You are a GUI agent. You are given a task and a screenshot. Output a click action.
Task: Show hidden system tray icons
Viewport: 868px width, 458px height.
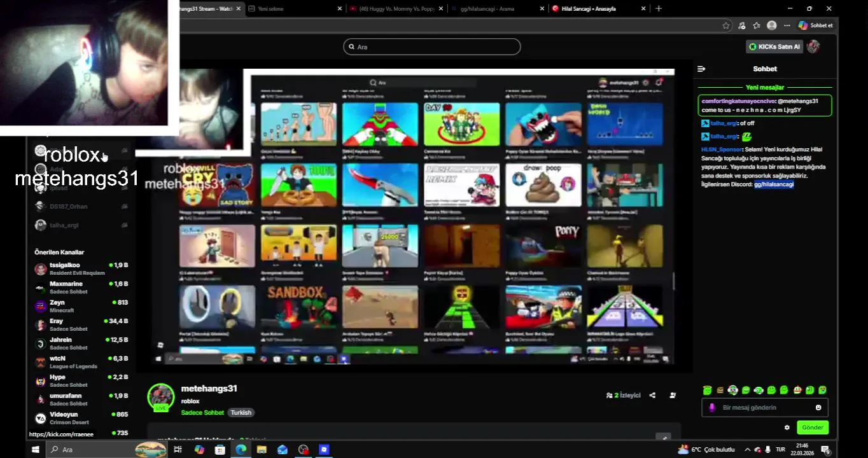click(748, 450)
